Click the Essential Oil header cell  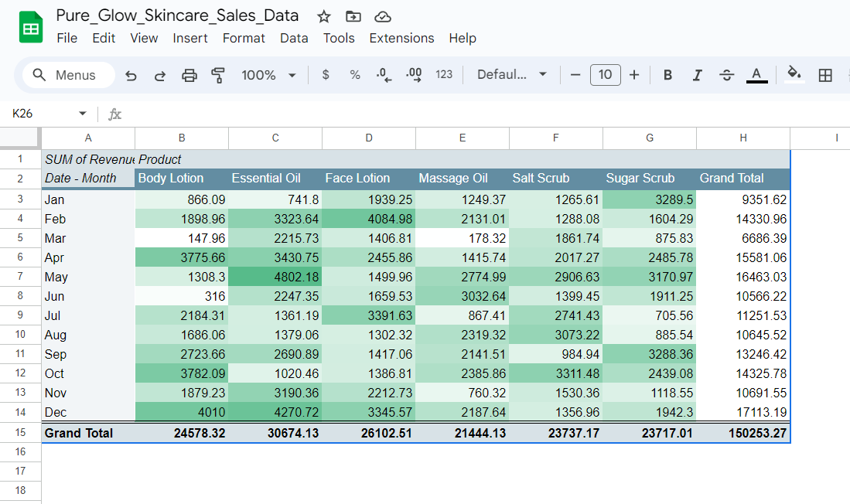coord(275,179)
